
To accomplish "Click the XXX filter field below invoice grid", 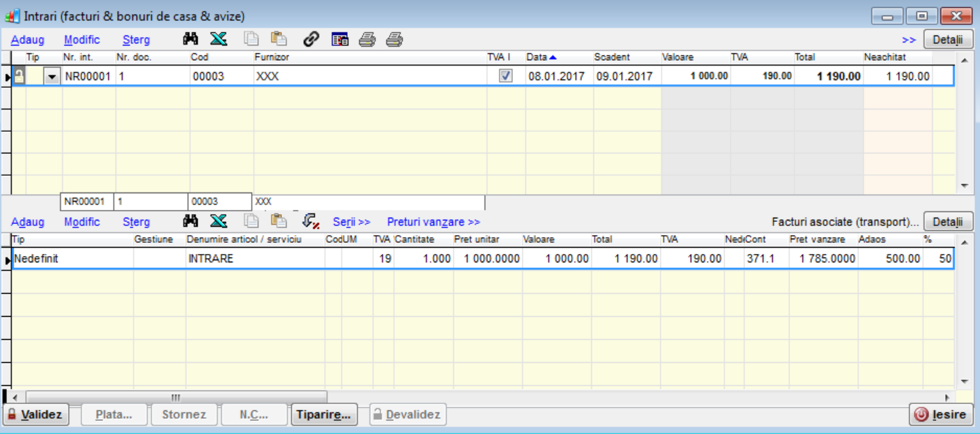I will (x=368, y=202).
